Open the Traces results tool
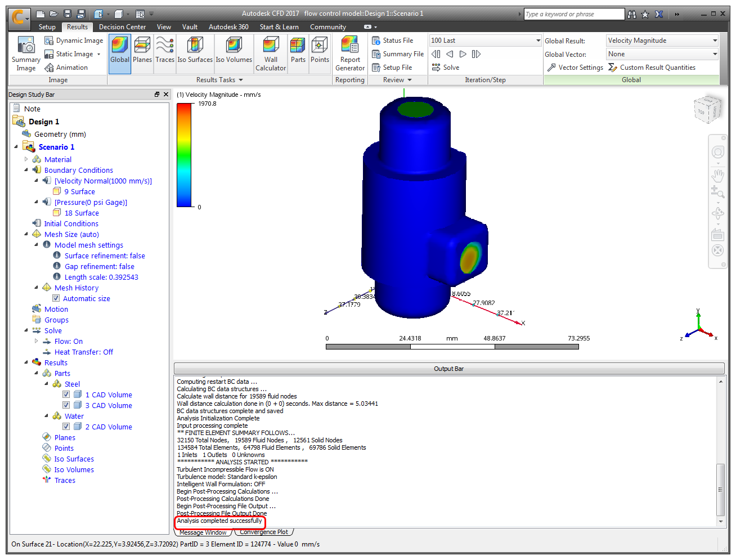This screenshot has height=560, width=736. (x=165, y=53)
